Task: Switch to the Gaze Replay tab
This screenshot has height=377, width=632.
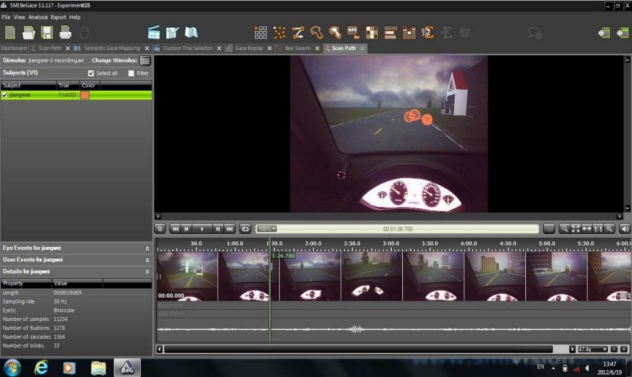Action: pyautogui.click(x=249, y=48)
